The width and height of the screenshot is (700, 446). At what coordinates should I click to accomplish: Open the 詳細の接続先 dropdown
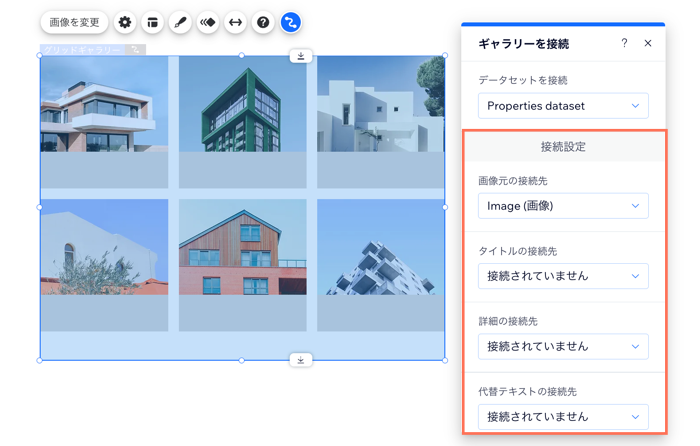(563, 346)
